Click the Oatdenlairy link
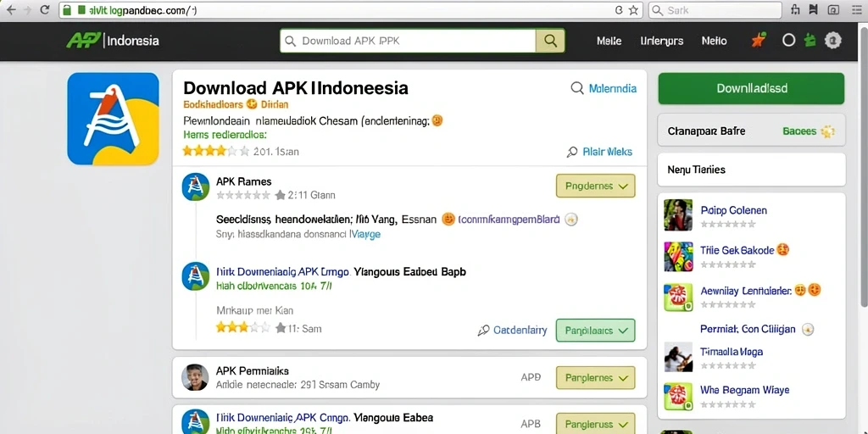The height and width of the screenshot is (434, 868). click(x=520, y=331)
